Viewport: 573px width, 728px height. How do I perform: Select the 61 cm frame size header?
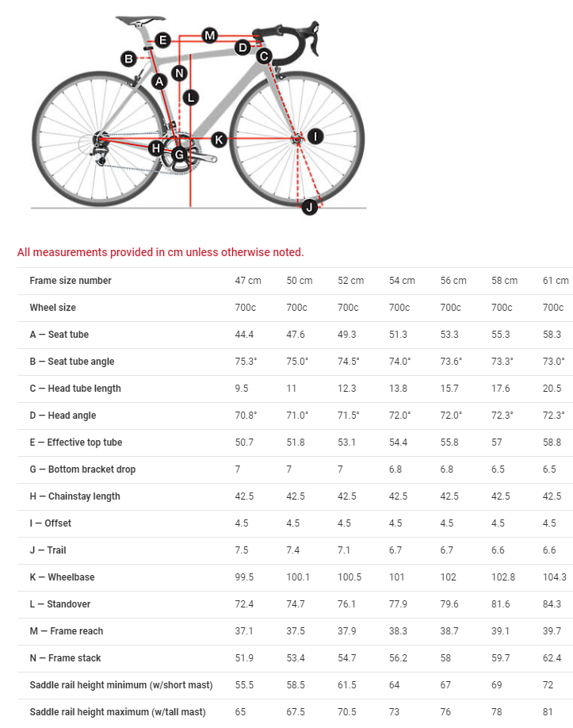click(x=556, y=281)
